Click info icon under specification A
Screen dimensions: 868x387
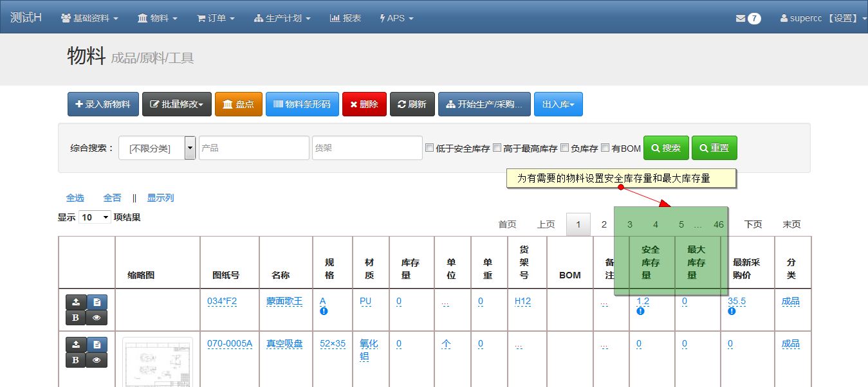coord(324,311)
